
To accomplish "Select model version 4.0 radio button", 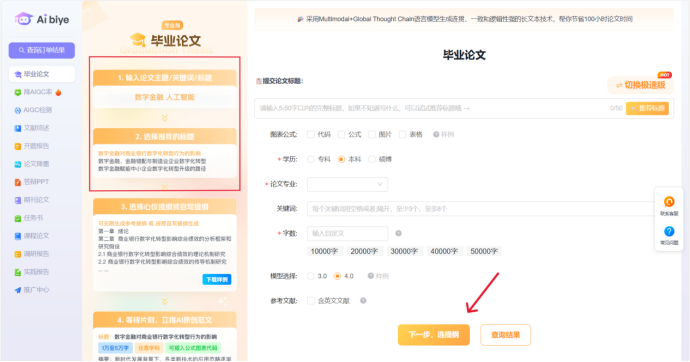I will coord(337,276).
